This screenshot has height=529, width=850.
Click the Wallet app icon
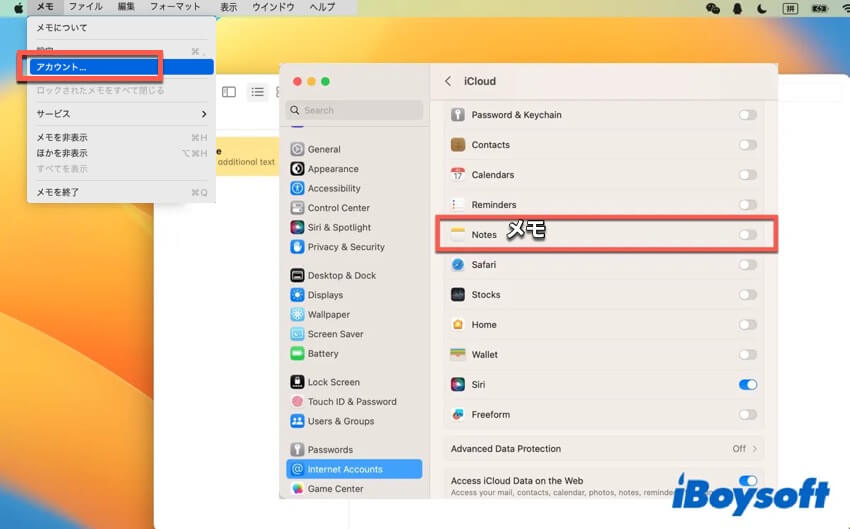(x=458, y=354)
